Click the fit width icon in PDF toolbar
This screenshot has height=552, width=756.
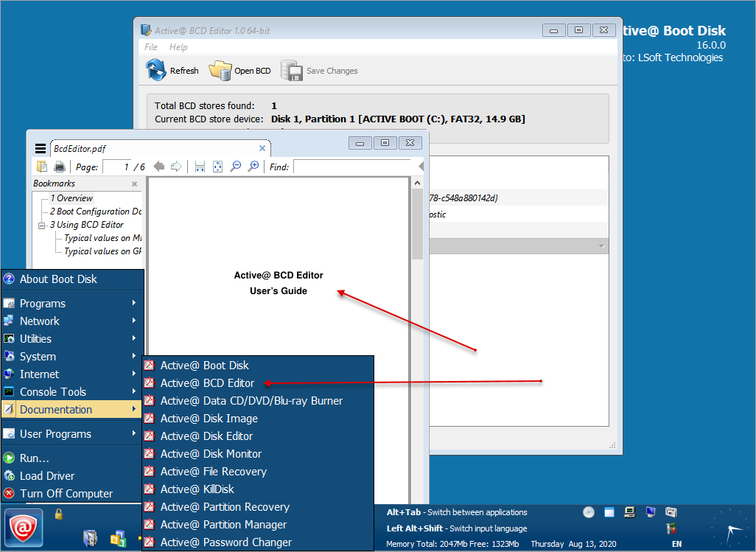200,167
